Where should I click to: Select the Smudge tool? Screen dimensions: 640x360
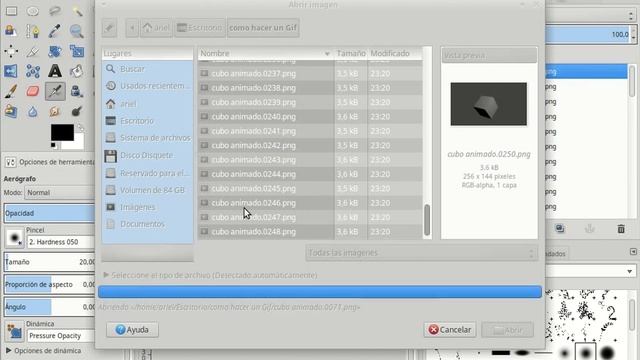pyautogui.click(x=55, y=111)
